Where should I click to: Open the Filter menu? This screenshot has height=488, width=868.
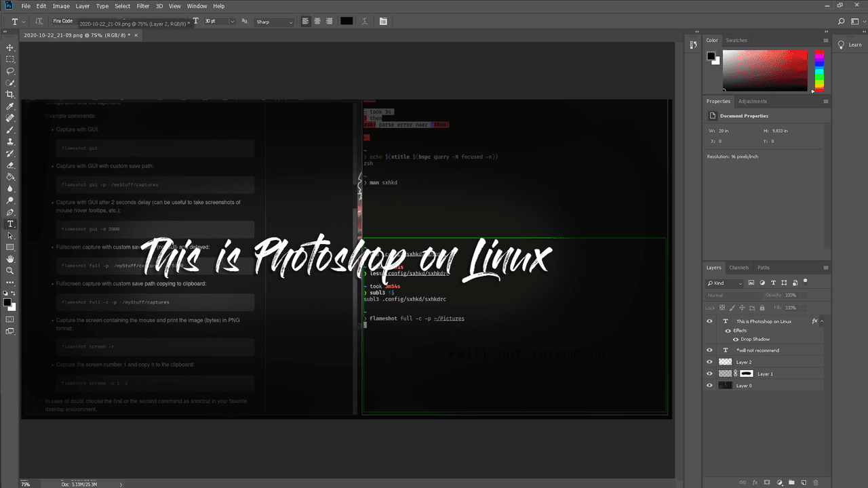tap(143, 6)
